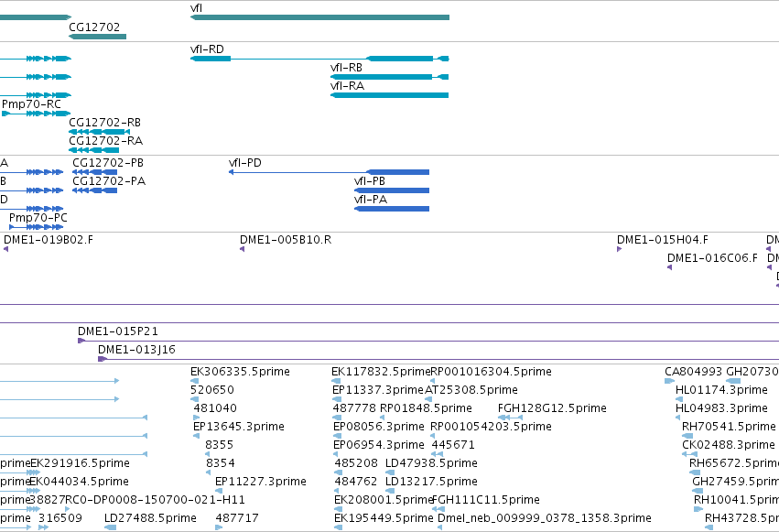Select the DME1-015P21 clone feature
Screen dimensions: 779x532
428,341
